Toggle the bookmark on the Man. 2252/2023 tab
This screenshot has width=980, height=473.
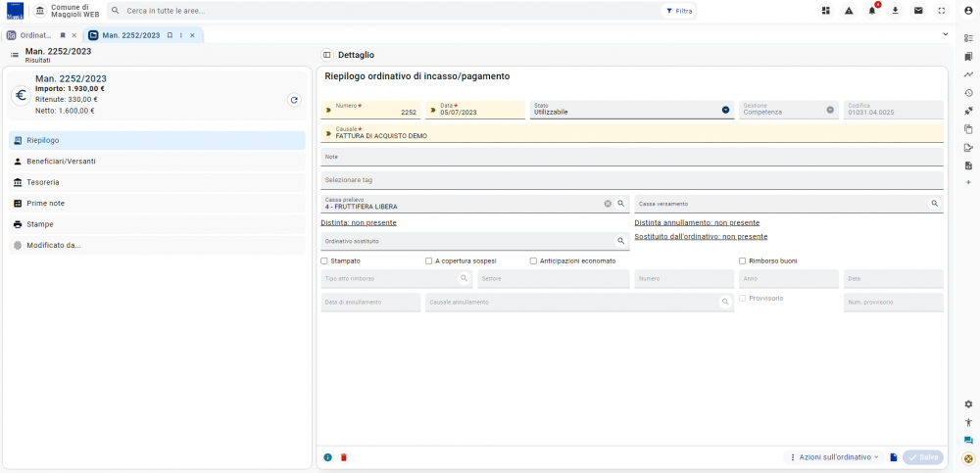(170, 35)
